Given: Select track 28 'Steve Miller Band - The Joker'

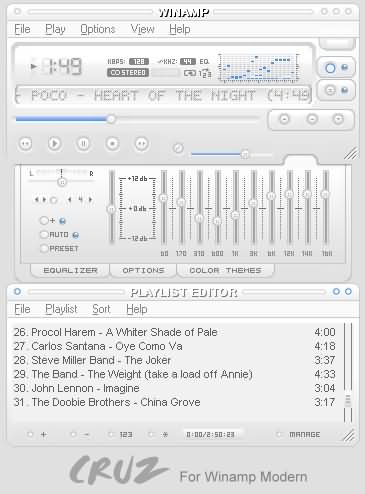Looking at the screenshot, I should coord(174,360).
